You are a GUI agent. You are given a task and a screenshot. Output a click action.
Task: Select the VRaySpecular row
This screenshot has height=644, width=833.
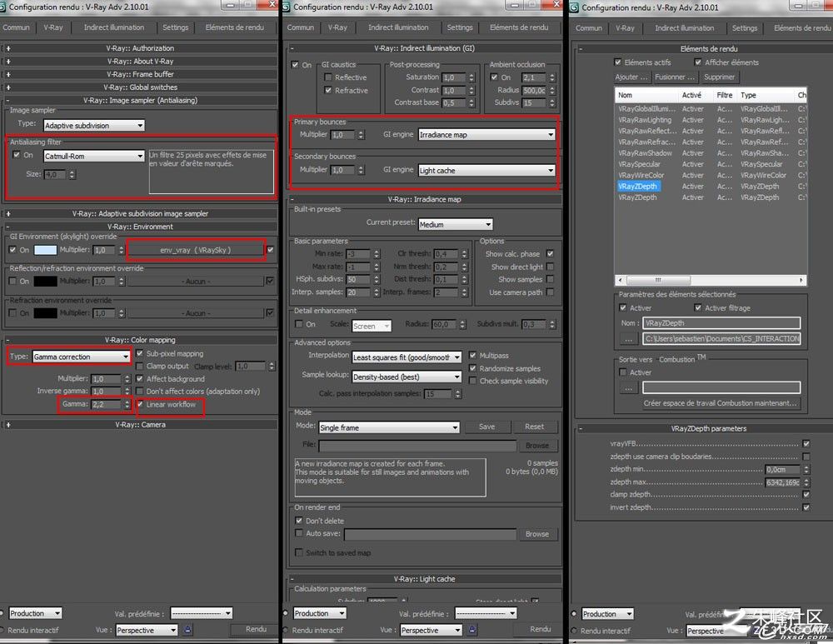coord(711,164)
